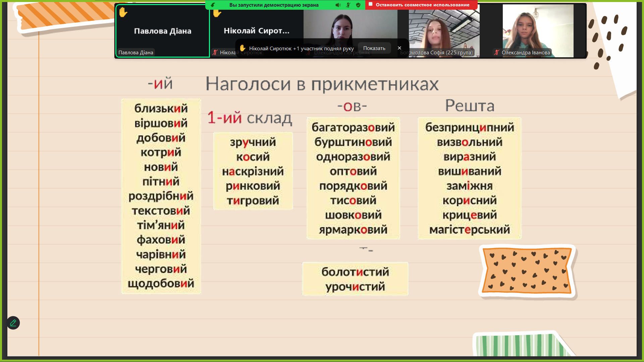This screenshot has height=362, width=644.
Task: Click the word болотистий on the slide
Action: coord(355,272)
